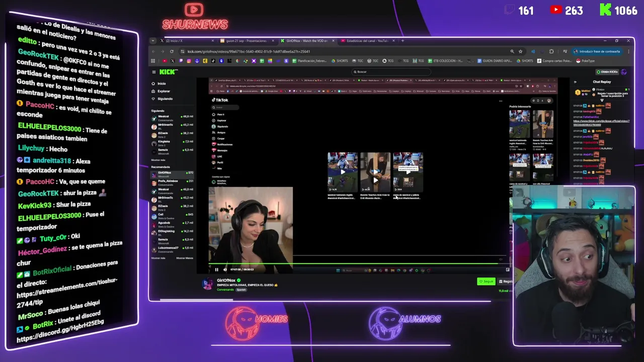Go to Inicio in Kick sidebar
The height and width of the screenshot is (362, 644).
click(x=158, y=83)
